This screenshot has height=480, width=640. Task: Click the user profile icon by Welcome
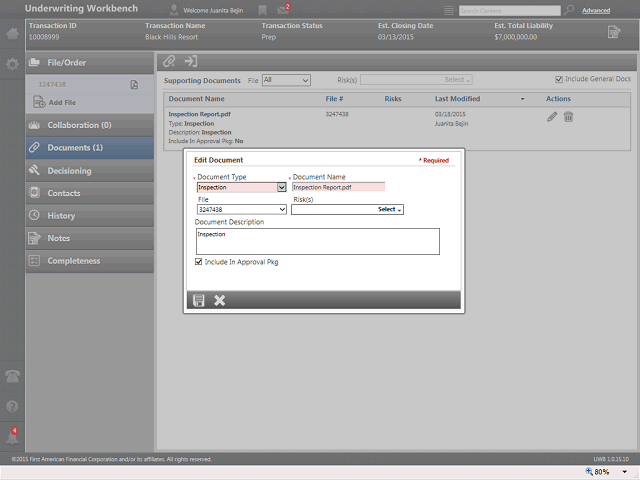point(174,10)
